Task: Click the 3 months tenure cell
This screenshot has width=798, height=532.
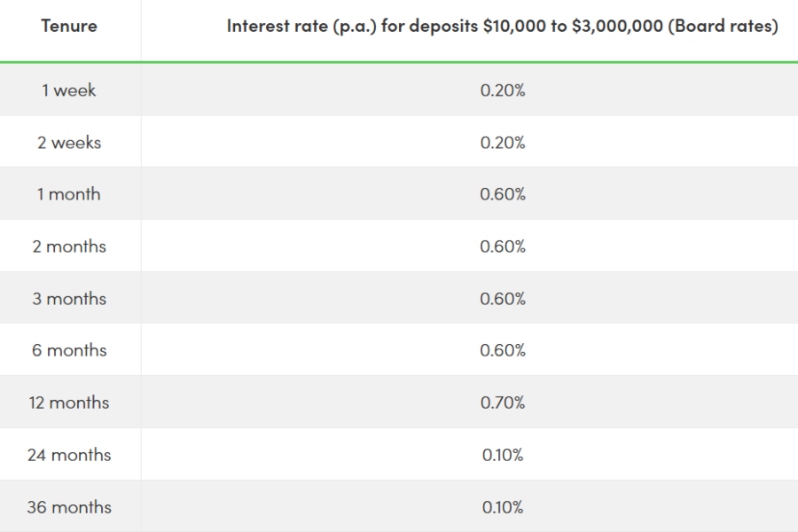Action: [69, 299]
